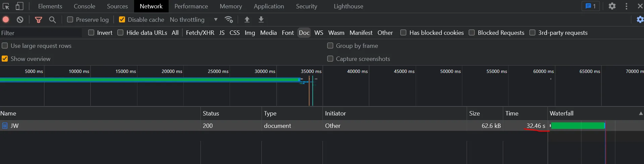Enable Preserve log checkbox
Screen dimensions: 644x164
70,20
